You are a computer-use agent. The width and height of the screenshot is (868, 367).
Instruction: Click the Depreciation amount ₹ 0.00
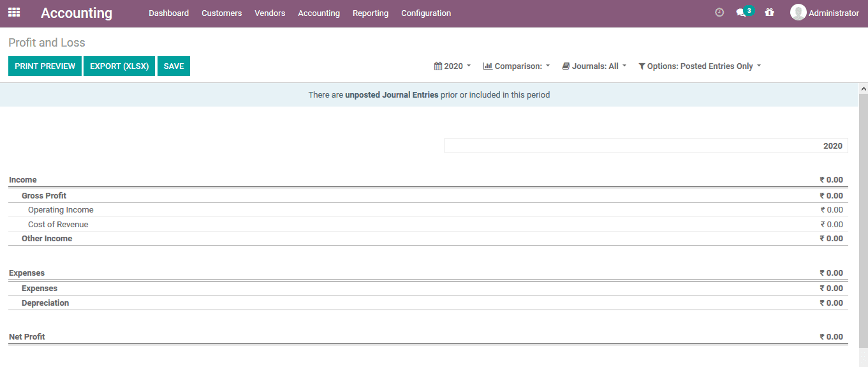832,303
